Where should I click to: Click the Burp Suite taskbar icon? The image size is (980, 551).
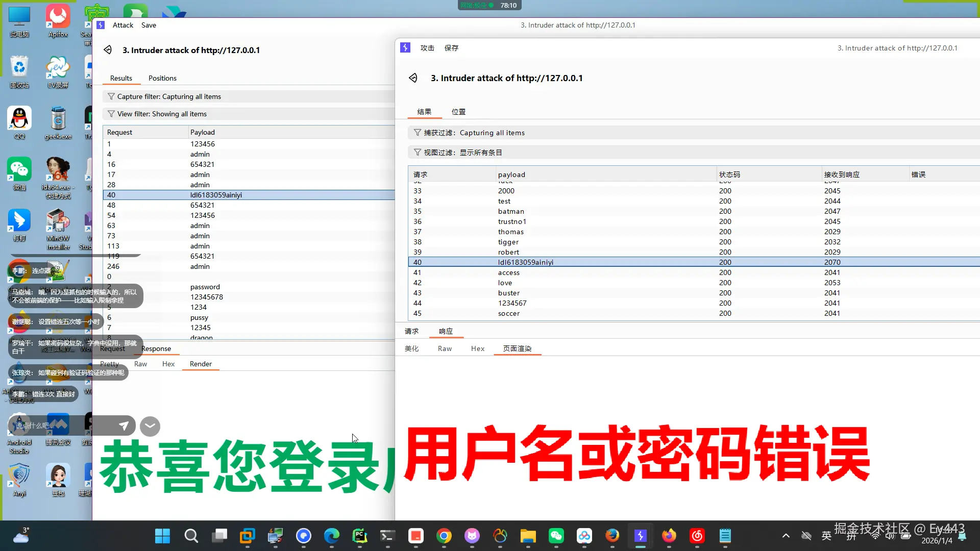click(640, 536)
